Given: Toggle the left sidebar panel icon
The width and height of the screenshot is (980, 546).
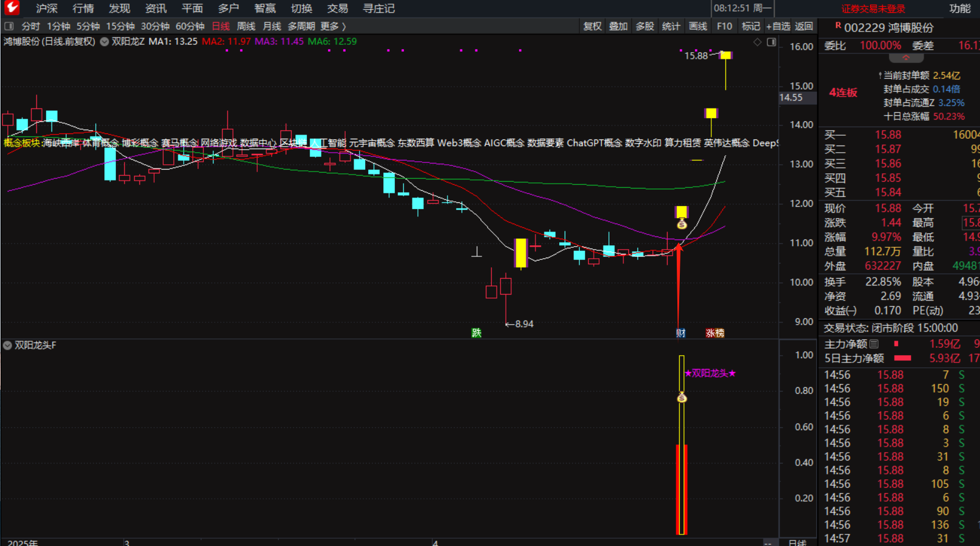Looking at the screenshot, I should [x=9, y=26].
